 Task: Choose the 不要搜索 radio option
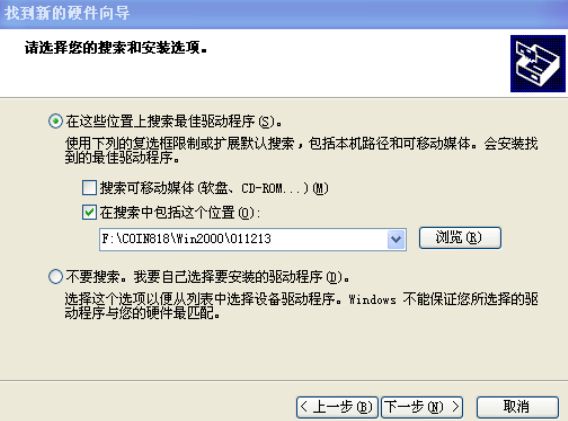click(x=55, y=277)
